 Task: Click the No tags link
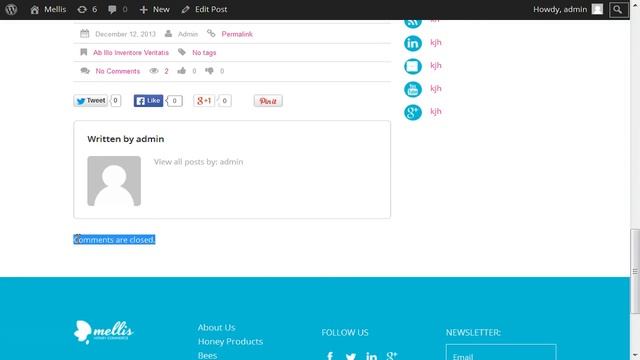(x=204, y=53)
